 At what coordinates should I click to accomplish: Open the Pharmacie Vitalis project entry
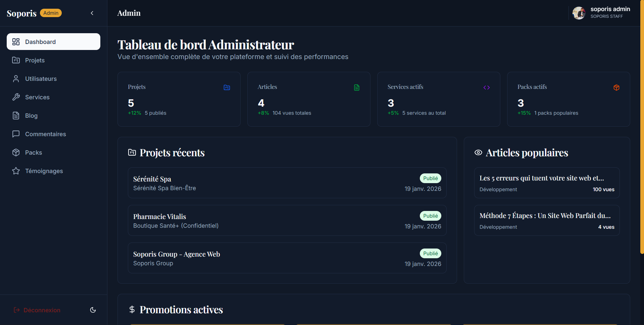click(x=287, y=220)
